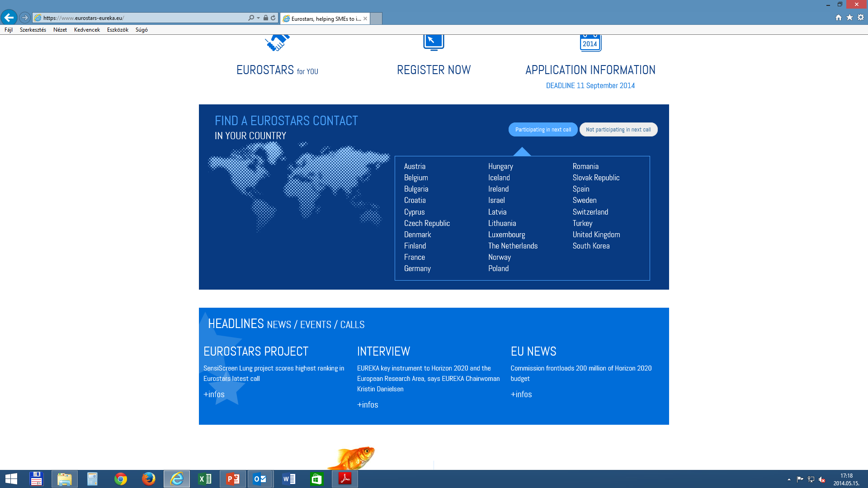Select Participating in next call toggle
The width and height of the screenshot is (868, 488).
pyautogui.click(x=543, y=130)
